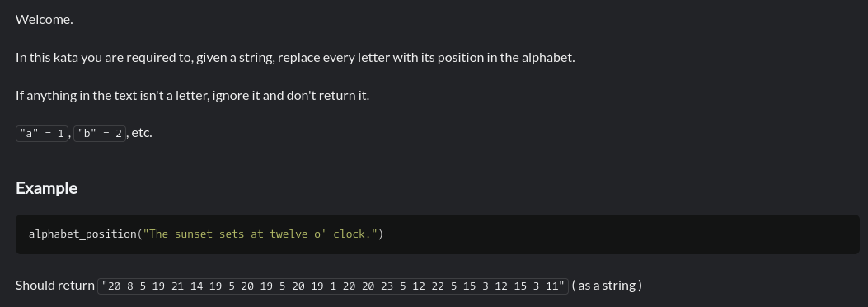
Task: Click the word "sunset" in the code string
Action: coord(194,234)
